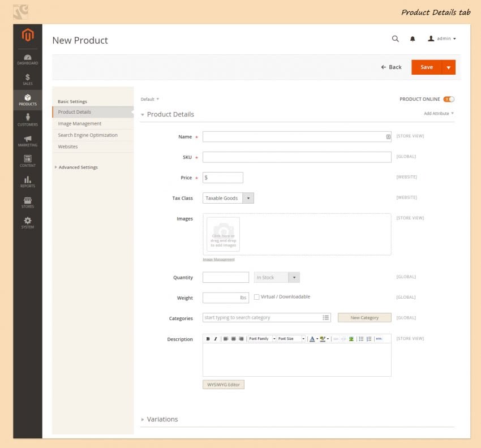The width and height of the screenshot is (481, 448).
Task: Open the admin account dropdown
Action: point(442,38)
